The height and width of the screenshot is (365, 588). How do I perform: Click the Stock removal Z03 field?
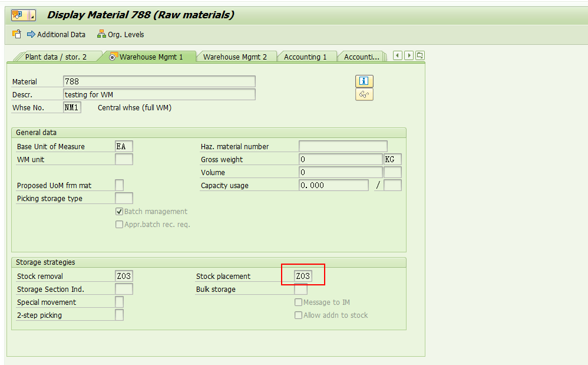pos(124,275)
